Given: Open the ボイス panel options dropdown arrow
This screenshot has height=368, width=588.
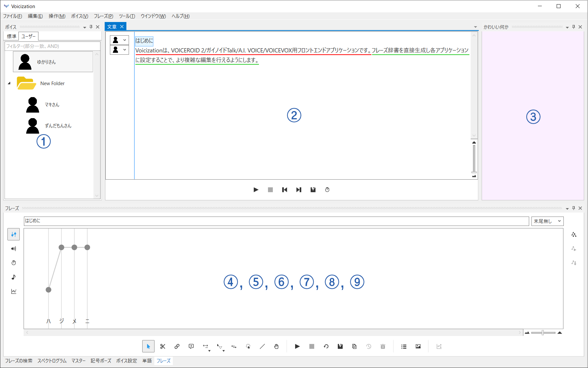Looking at the screenshot, I should (x=85, y=27).
